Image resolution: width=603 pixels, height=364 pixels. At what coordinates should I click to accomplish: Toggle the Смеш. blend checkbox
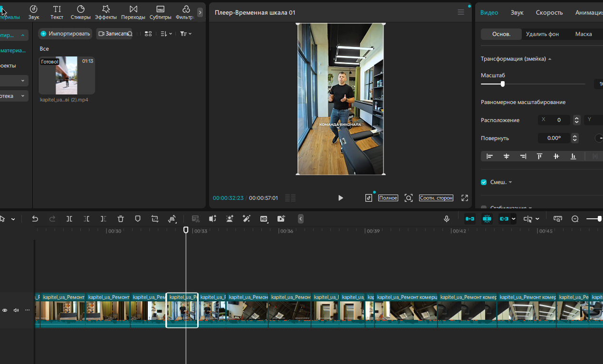(484, 182)
